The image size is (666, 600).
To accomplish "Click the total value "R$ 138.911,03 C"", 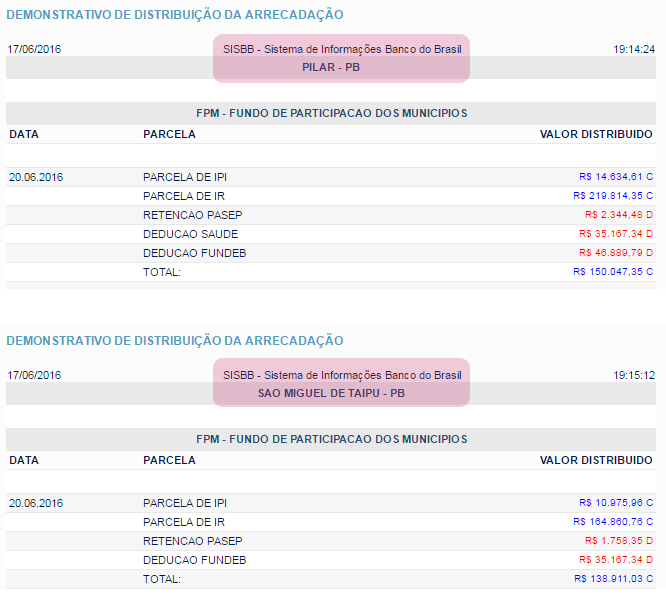I will [x=614, y=578].
